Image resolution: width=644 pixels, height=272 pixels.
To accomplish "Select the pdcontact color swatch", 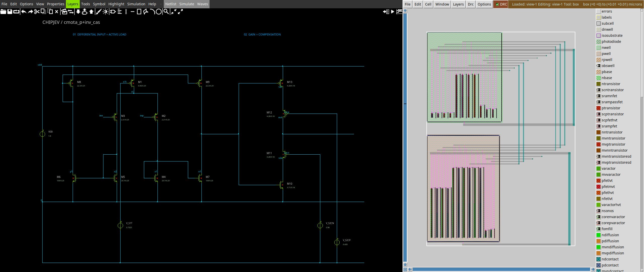I will 598,265.
